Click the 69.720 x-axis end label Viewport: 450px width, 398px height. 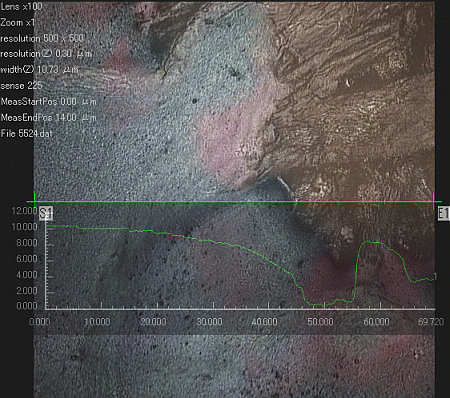[x=431, y=322]
